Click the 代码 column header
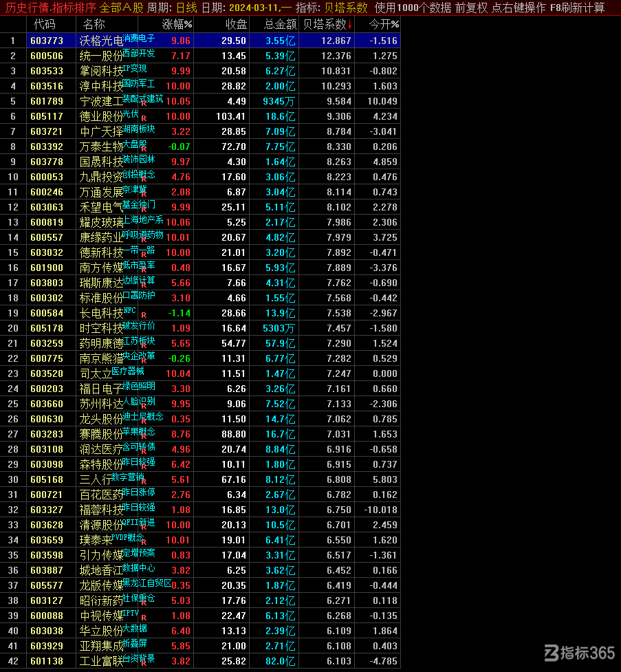 point(45,25)
